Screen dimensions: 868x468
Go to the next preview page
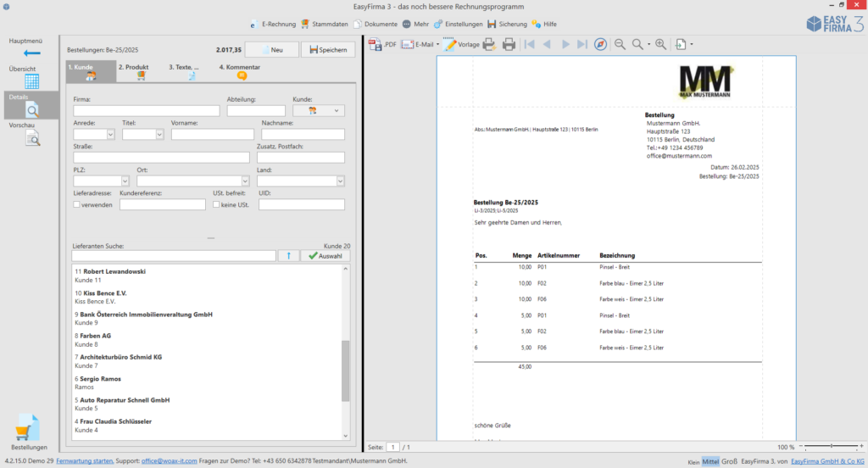click(565, 44)
